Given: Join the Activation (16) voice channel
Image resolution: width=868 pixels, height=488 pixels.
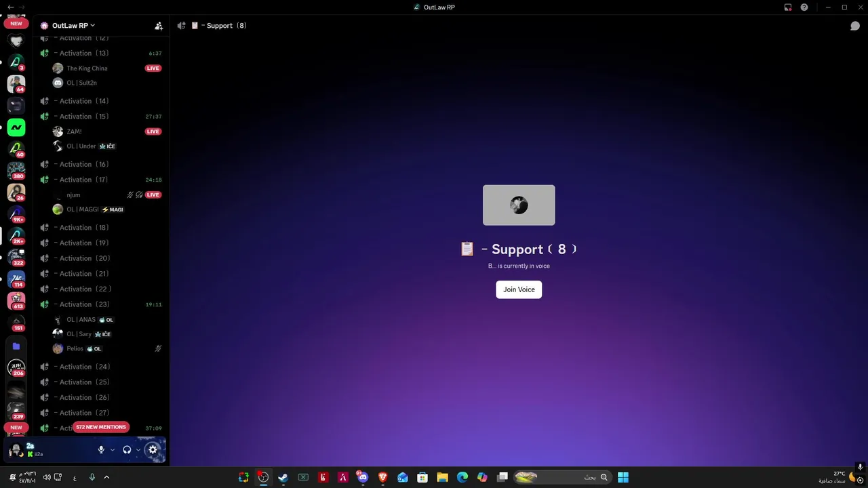Looking at the screenshot, I should coord(101,164).
